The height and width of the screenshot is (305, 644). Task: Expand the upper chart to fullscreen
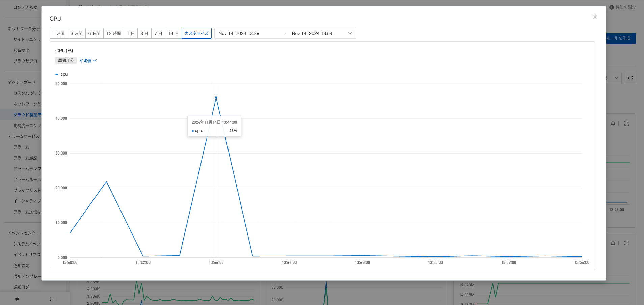coord(627,123)
